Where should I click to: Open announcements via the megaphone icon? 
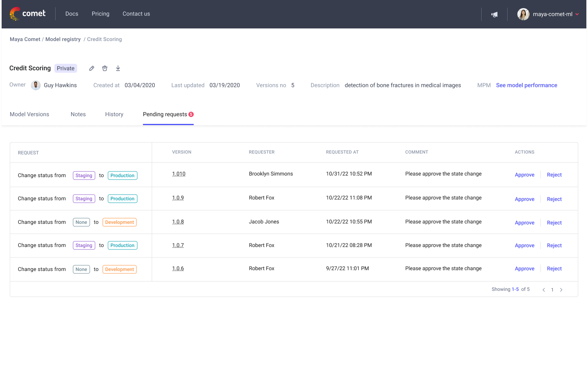coord(494,14)
